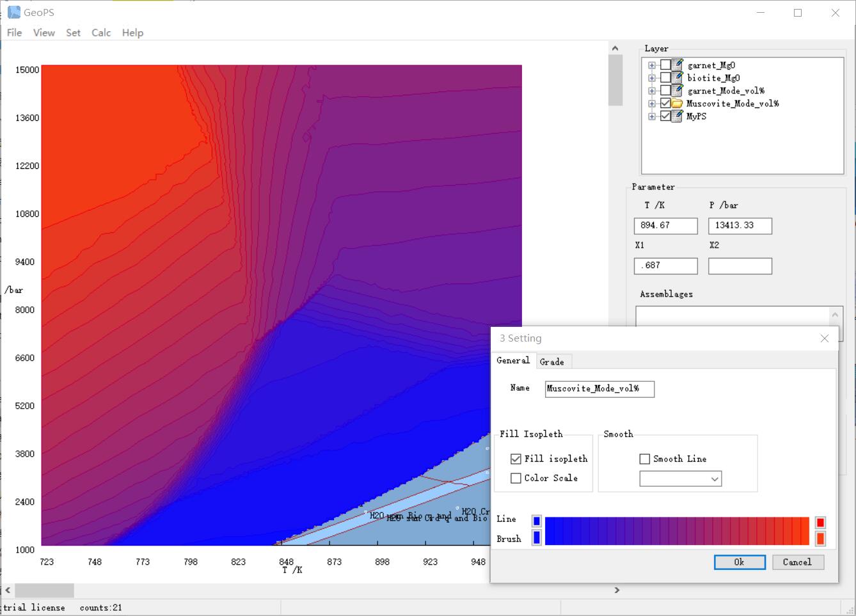The height and width of the screenshot is (616, 856).
Task: Click the garnet_MgO layer edit icon
Action: 678,65
